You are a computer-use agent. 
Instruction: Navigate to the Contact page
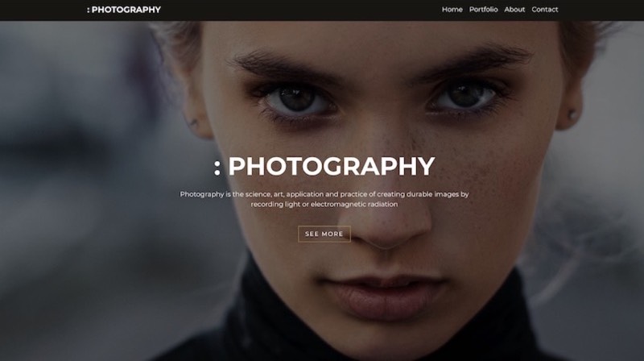point(545,10)
